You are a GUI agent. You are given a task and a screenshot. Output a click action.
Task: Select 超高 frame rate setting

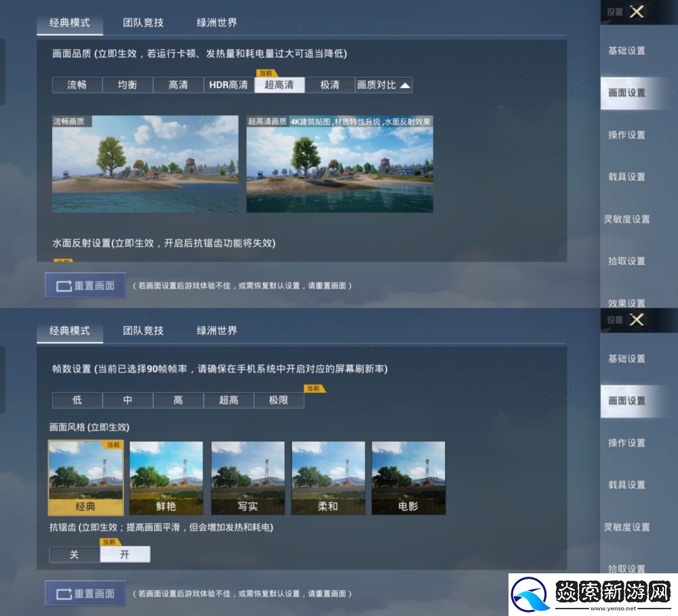click(228, 401)
